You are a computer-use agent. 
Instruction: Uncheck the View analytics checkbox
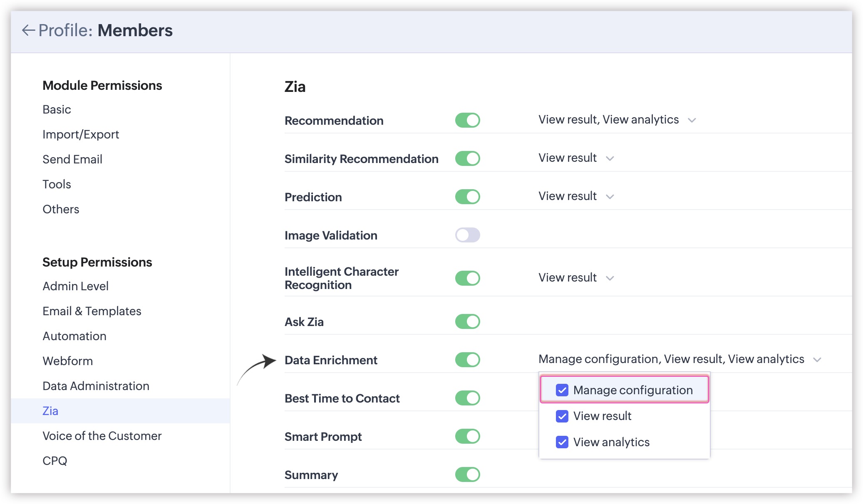[x=562, y=442]
